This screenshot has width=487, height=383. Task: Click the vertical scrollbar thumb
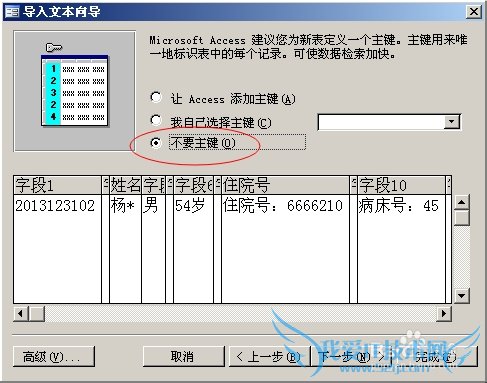[x=462, y=218]
